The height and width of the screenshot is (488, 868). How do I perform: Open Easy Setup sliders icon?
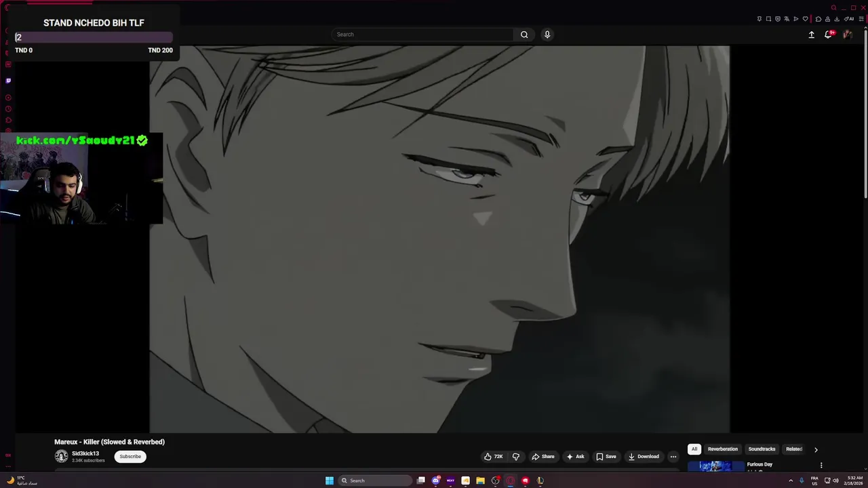(861, 19)
